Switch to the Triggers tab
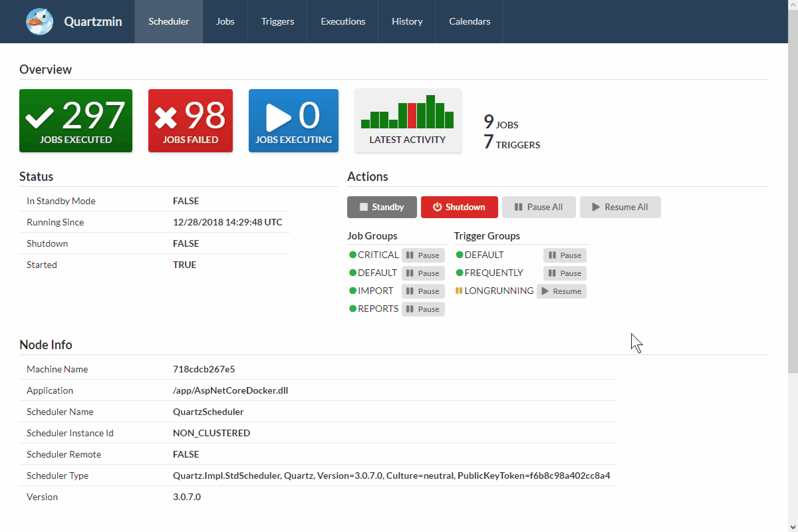 277,21
